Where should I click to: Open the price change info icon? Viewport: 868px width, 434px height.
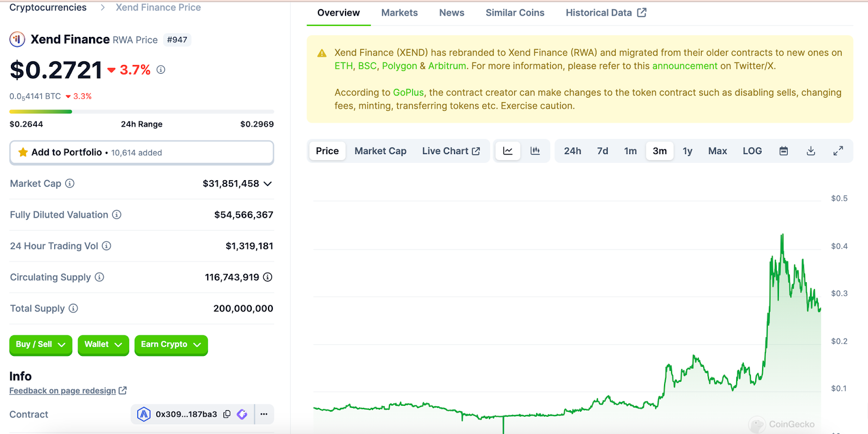161,69
